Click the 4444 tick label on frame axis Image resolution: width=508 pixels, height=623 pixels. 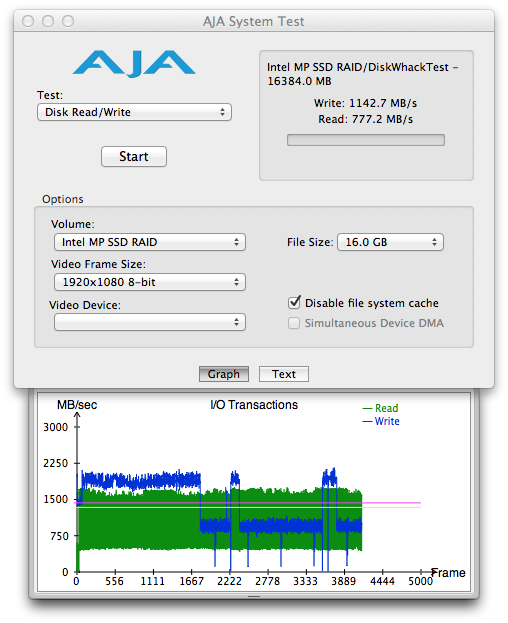coord(382,581)
